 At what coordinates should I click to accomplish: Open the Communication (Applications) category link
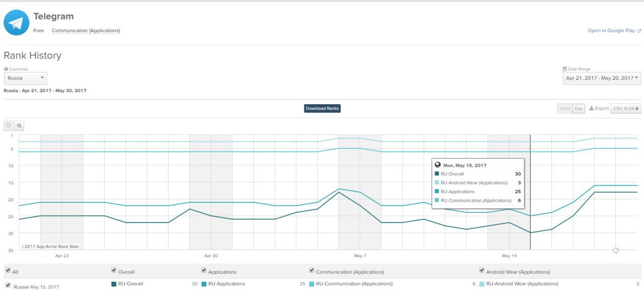(86, 31)
